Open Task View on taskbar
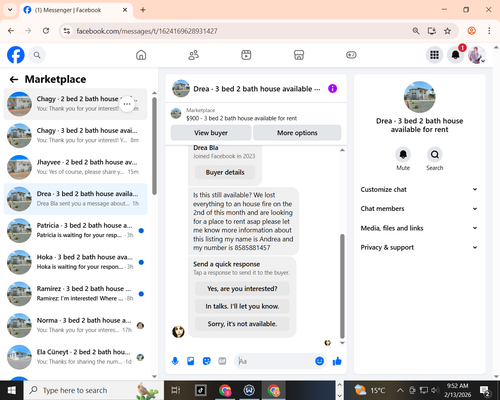 click(176, 390)
